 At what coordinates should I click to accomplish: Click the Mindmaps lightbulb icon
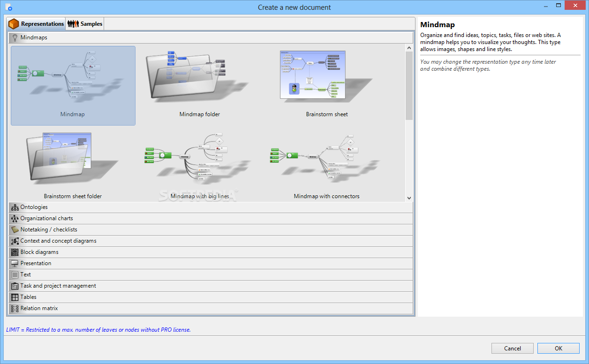pyautogui.click(x=15, y=37)
